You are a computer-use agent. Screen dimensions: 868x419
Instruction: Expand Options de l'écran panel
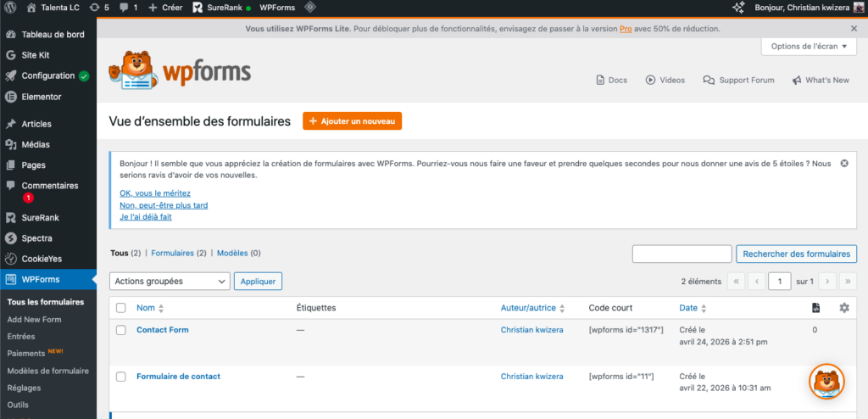[809, 47]
